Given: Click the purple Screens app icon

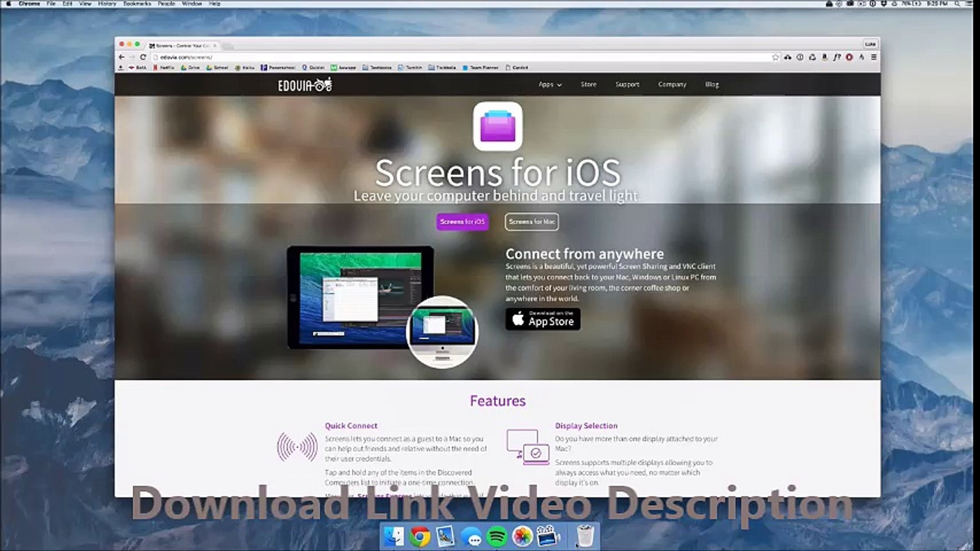Looking at the screenshot, I should (x=497, y=126).
